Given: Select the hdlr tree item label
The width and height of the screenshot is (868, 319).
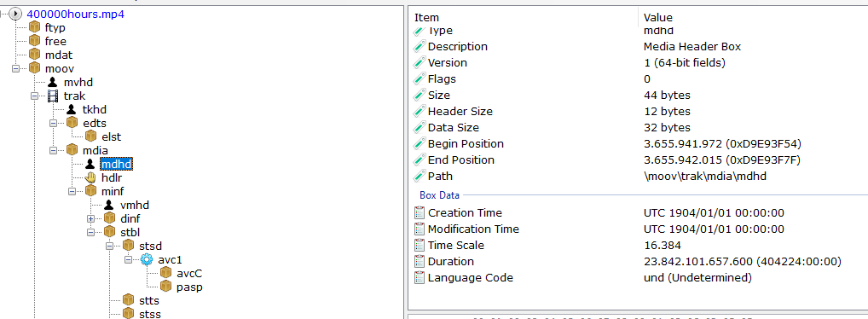Looking at the screenshot, I should point(112,177).
